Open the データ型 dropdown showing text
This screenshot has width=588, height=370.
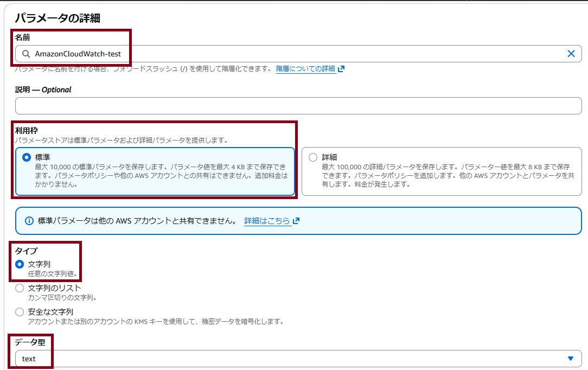298,359
